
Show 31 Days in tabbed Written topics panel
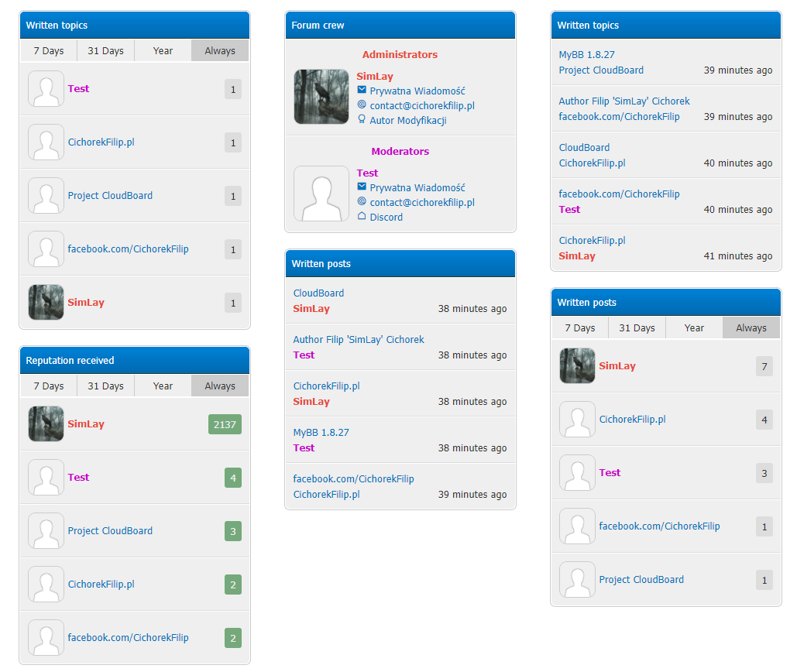(x=105, y=50)
